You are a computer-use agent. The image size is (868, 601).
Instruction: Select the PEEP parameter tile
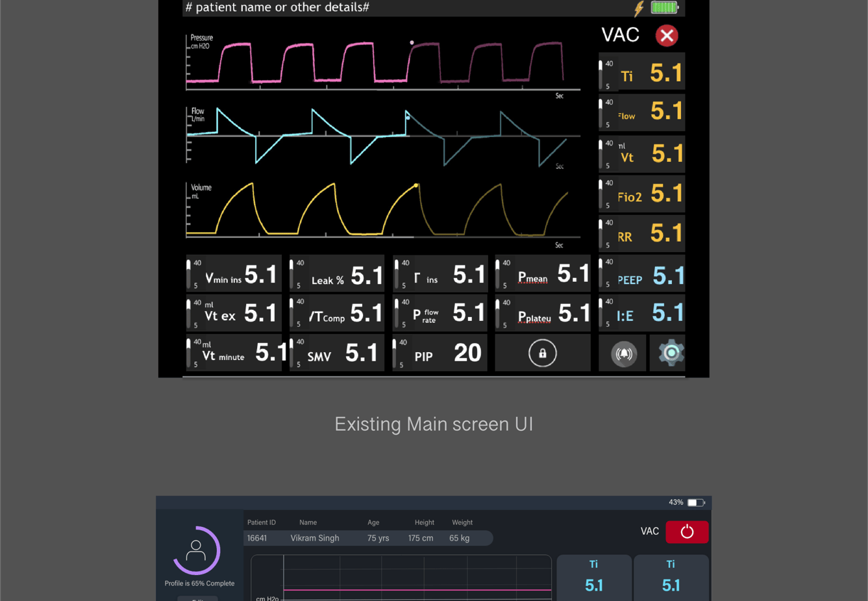tap(642, 274)
